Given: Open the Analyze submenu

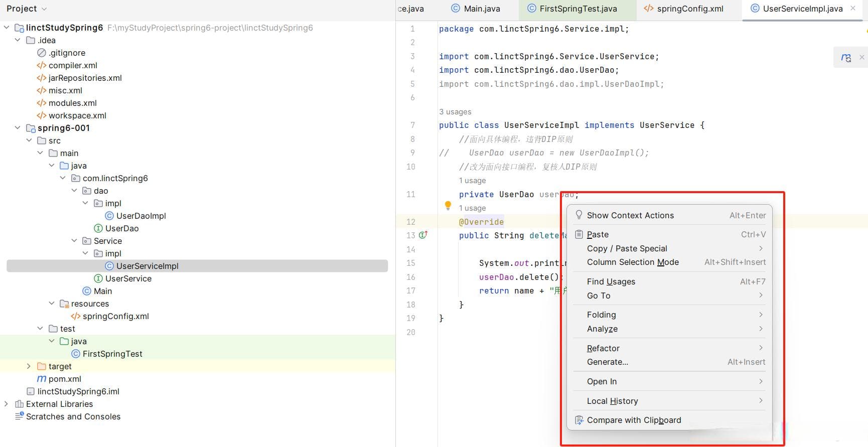Looking at the screenshot, I should click(x=670, y=329).
